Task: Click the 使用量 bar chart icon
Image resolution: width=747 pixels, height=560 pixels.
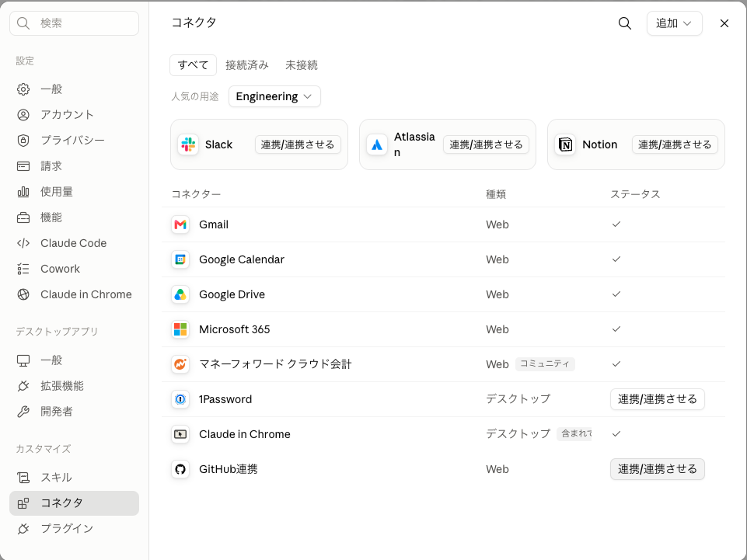Action: coord(23,192)
